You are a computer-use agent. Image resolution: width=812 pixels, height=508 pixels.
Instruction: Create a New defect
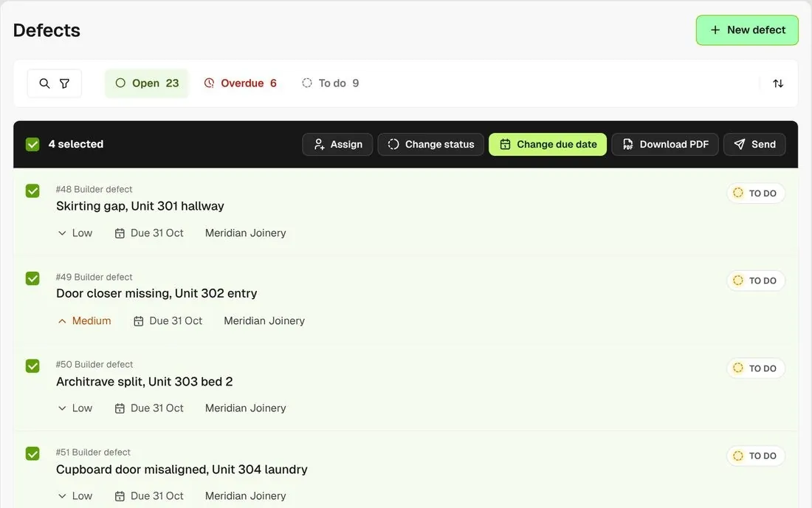(747, 30)
